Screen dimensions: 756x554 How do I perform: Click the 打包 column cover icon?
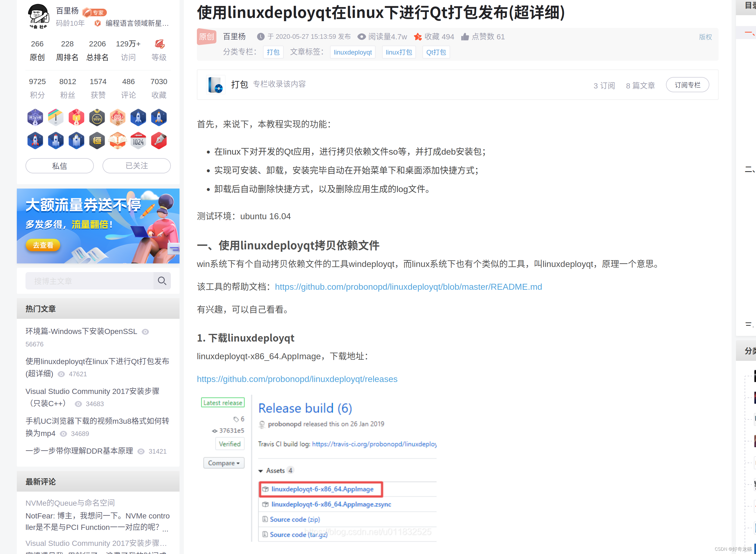(216, 84)
